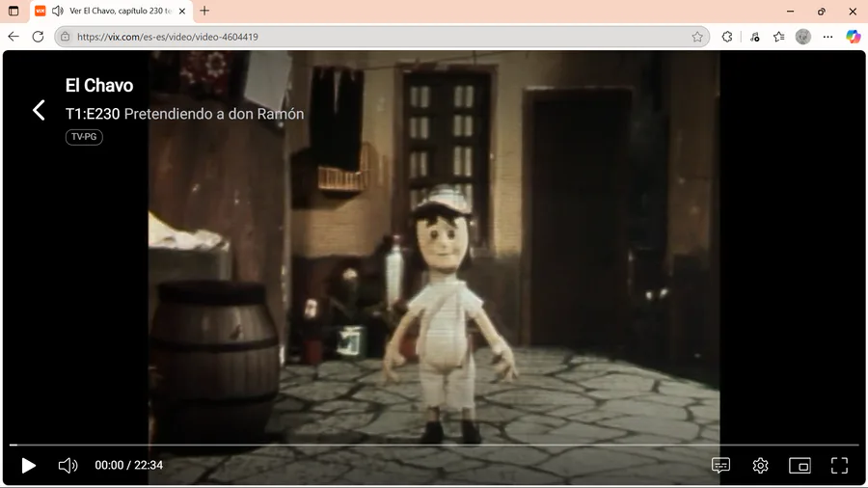The image size is (868, 488).
Task: Click the 00:00 / 22:34 time display
Action: click(x=129, y=465)
